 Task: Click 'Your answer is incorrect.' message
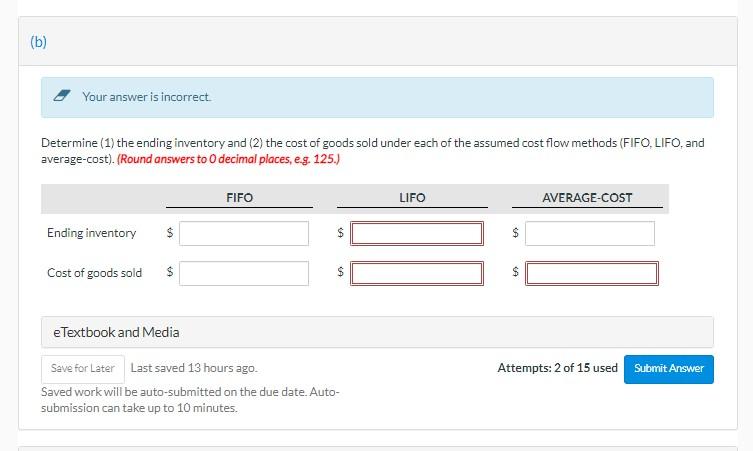pyautogui.click(x=146, y=97)
